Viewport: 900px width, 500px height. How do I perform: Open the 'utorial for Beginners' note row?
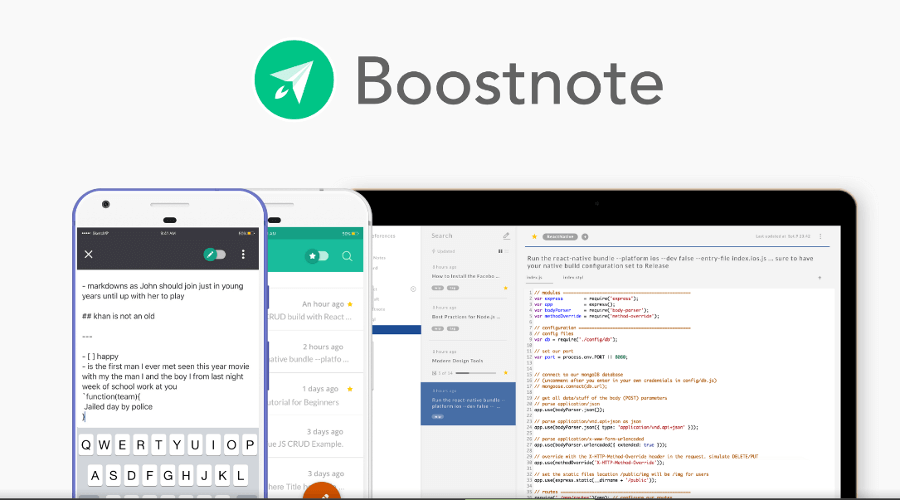(x=316, y=395)
